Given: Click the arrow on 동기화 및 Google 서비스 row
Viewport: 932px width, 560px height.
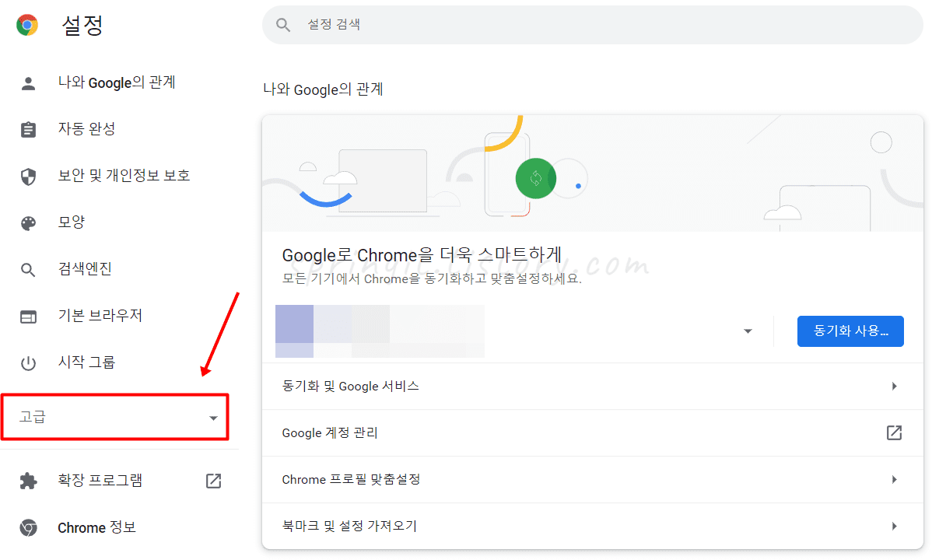Looking at the screenshot, I should 894,387.
